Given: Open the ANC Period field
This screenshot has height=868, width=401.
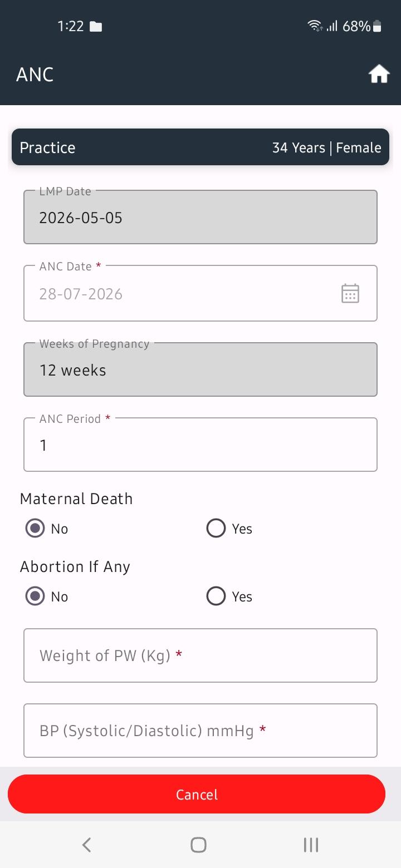Looking at the screenshot, I should click(200, 445).
